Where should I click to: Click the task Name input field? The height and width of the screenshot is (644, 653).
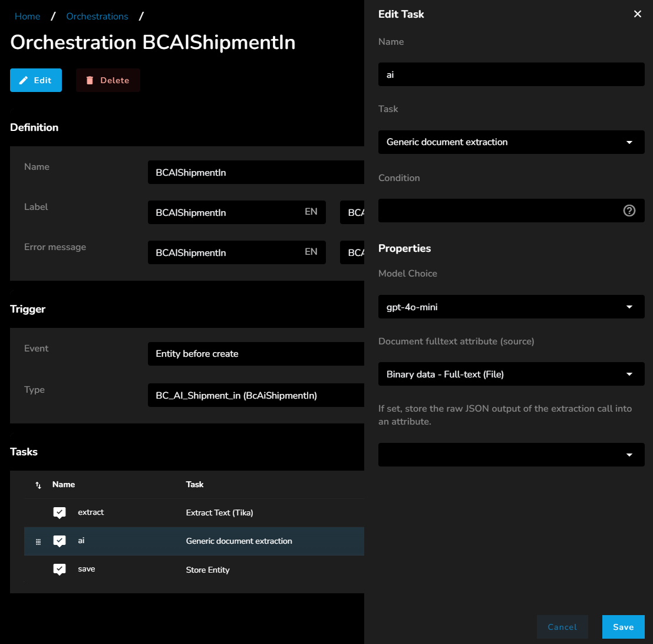[x=510, y=75]
